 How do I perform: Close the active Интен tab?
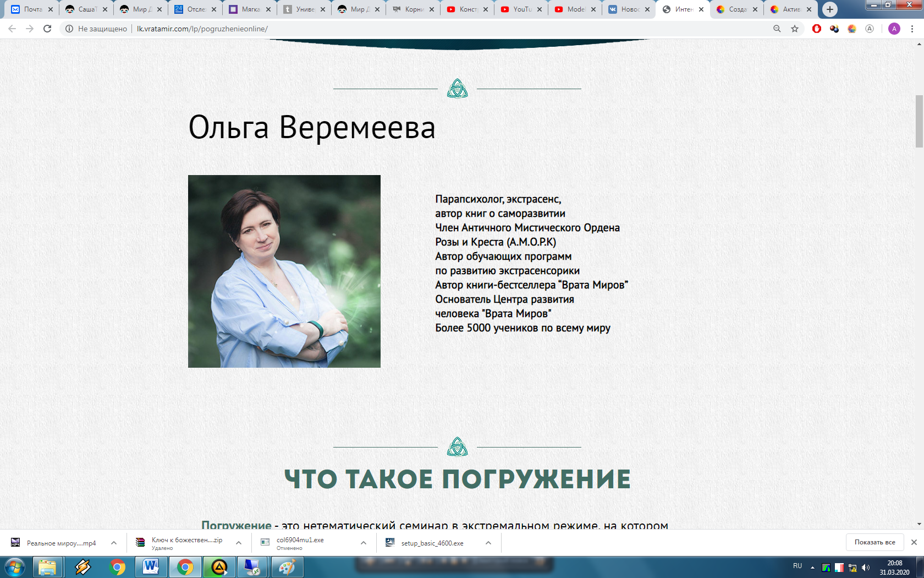(x=701, y=9)
